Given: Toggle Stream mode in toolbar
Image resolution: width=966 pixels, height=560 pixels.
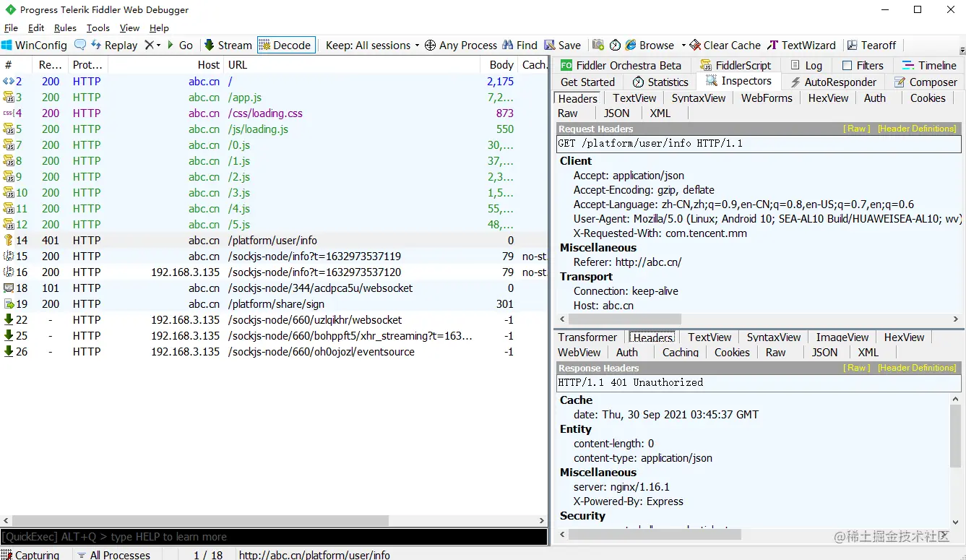Looking at the screenshot, I should (x=228, y=45).
